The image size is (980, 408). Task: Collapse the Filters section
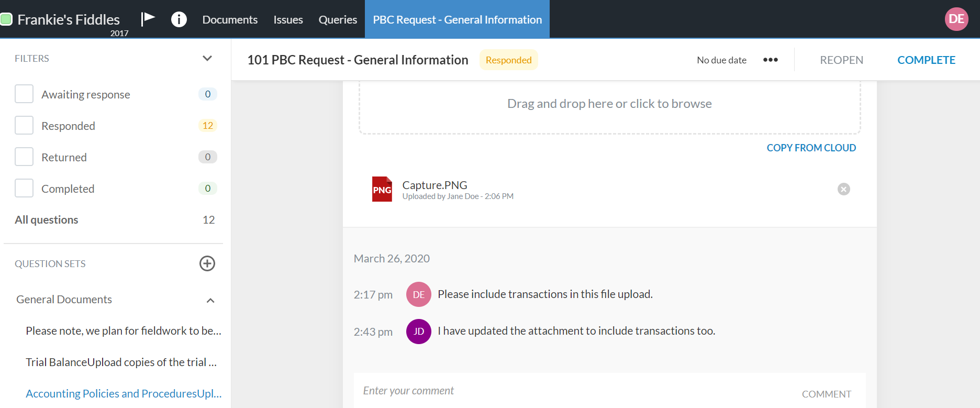tap(207, 58)
